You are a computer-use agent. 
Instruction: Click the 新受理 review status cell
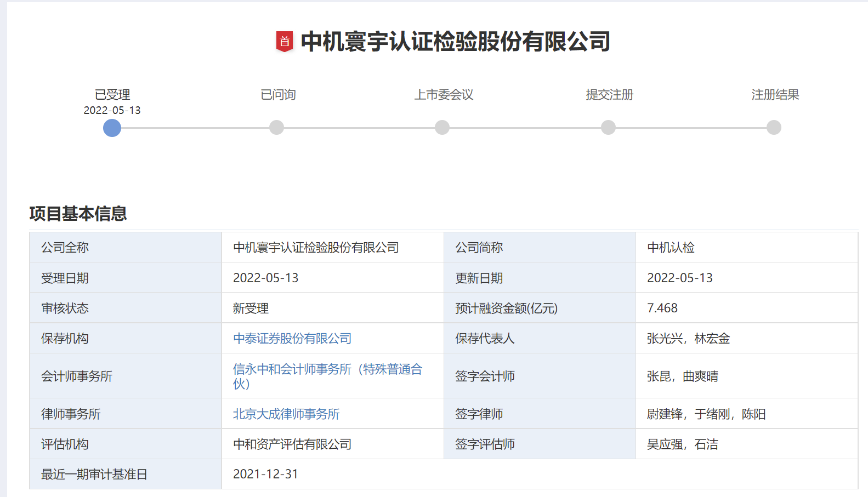pyautogui.click(x=333, y=308)
